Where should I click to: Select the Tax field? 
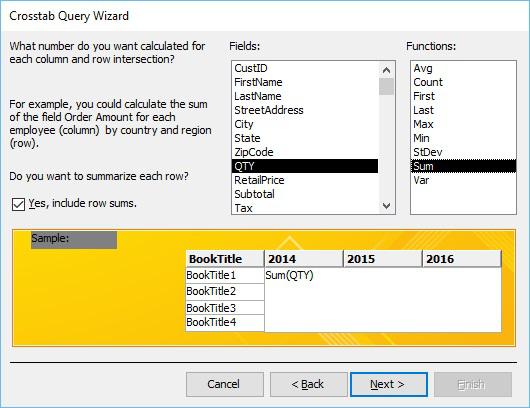[305, 208]
